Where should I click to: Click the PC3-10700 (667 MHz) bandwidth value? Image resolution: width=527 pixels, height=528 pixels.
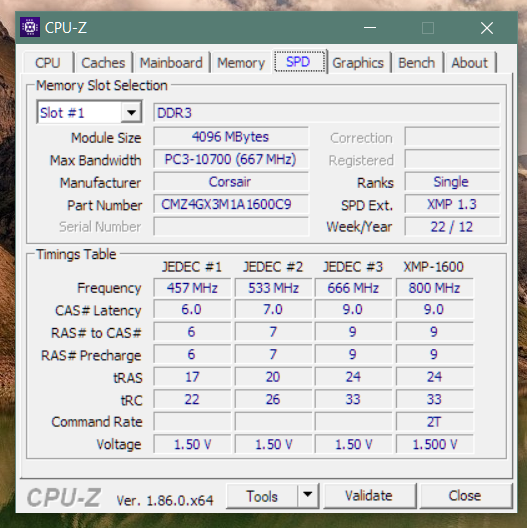(231, 159)
